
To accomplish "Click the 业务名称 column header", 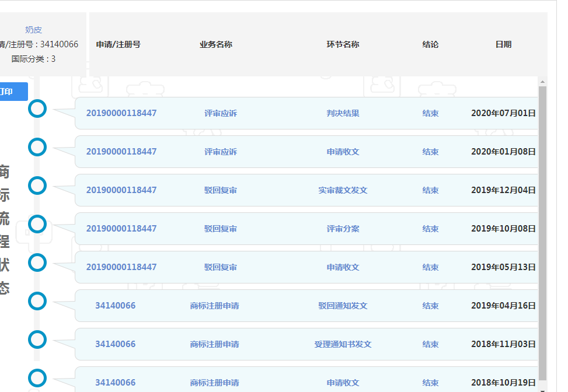I will click(215, 44).
